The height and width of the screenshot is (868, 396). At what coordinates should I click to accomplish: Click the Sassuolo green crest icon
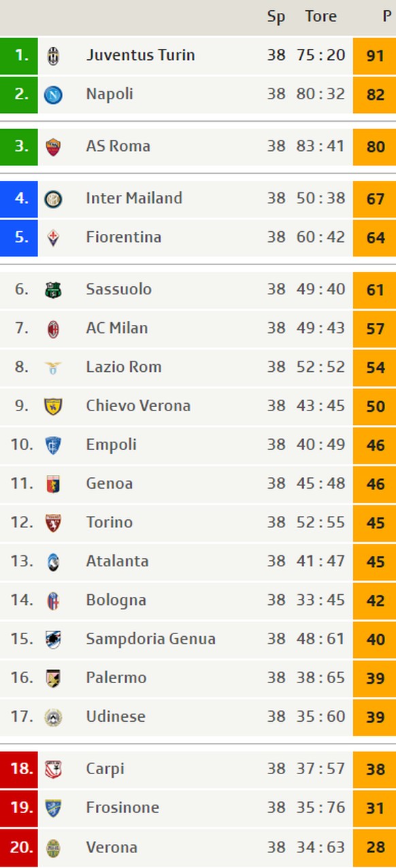53,290
